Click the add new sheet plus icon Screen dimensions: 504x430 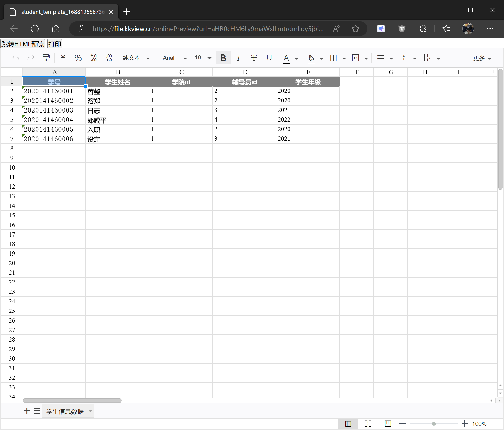point(27,411)
